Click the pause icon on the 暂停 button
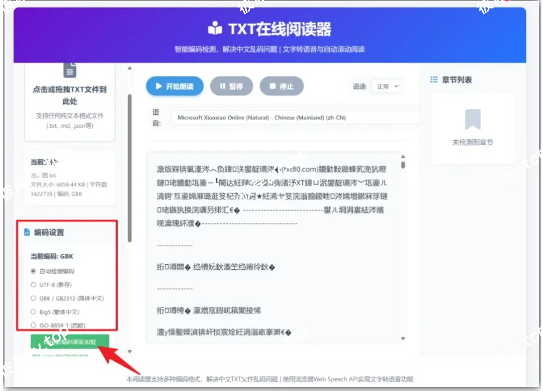Screen dimensions: 543x392 (x=223, y=86)
